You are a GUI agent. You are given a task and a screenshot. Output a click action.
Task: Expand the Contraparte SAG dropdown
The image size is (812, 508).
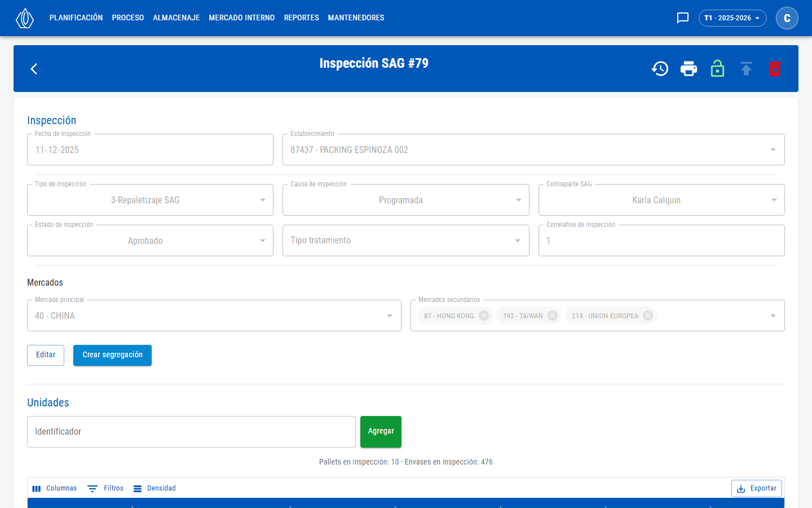coord(661,200)
